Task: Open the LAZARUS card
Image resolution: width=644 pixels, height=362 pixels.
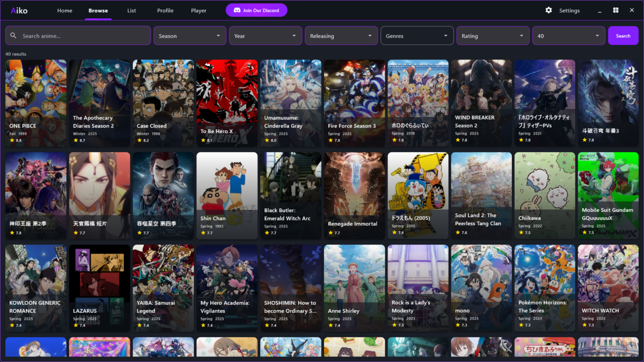Action: click(x=100, y=289)
